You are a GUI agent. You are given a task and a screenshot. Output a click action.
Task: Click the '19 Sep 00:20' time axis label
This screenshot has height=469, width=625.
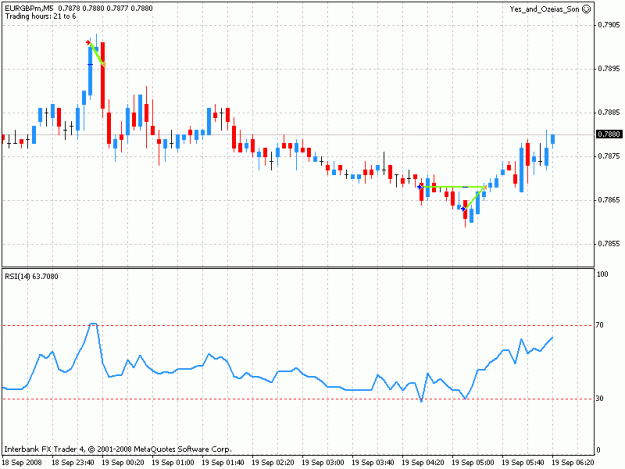[123, 462]
